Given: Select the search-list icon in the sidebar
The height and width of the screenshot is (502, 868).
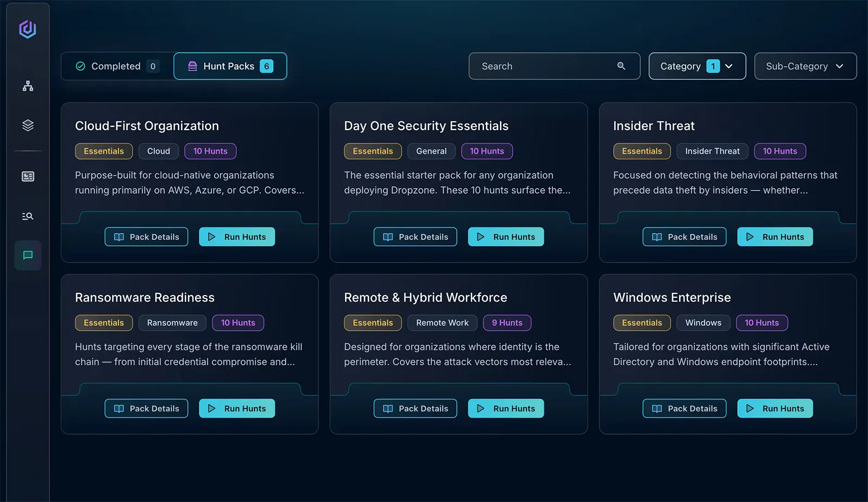Looking at the screenshot, I should pos(28,216).
